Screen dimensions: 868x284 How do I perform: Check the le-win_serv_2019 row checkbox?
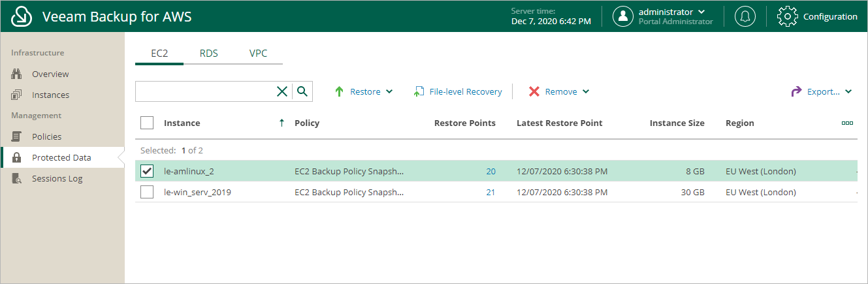[x=147, y=192]
